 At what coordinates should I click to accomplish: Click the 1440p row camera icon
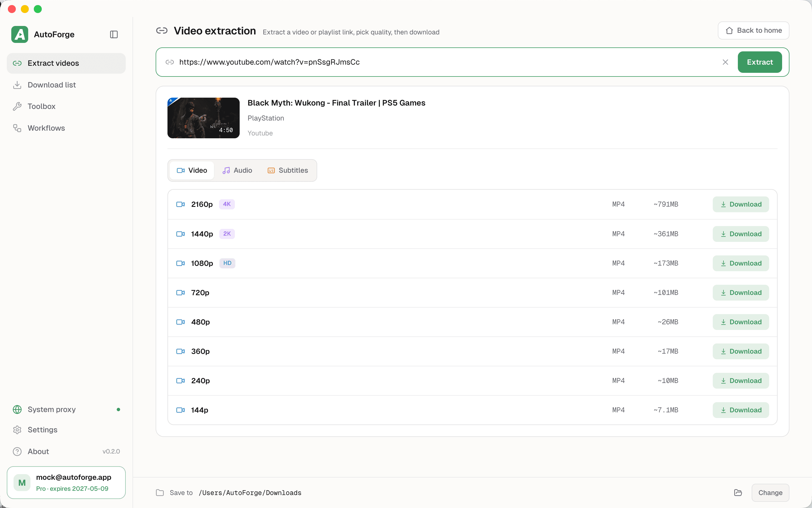tap(180, 234)
